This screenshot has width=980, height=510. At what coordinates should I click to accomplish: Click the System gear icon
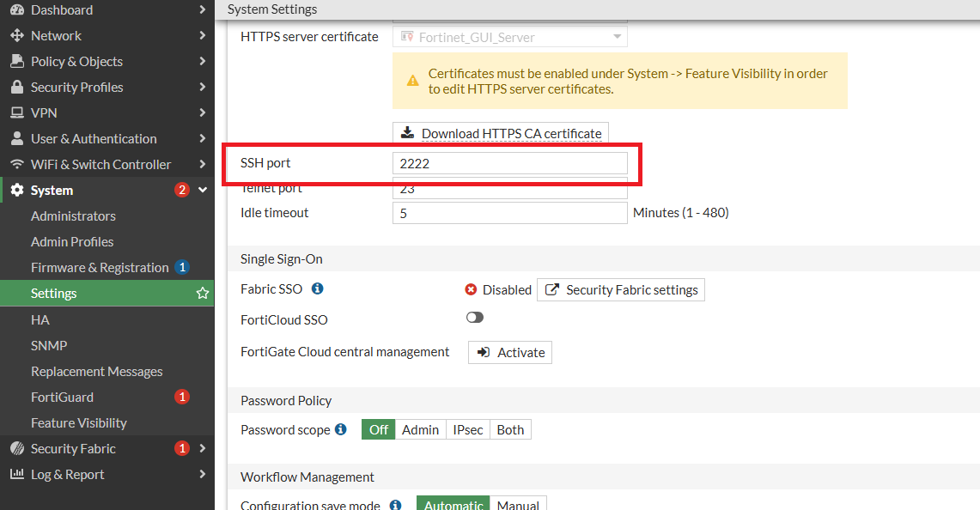tap(17, 190)
